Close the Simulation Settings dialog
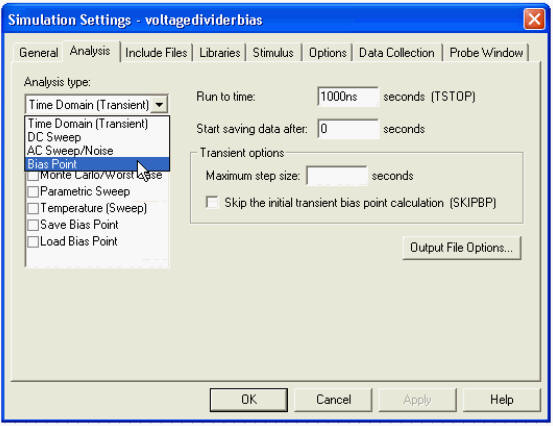 tap(534, 19)
